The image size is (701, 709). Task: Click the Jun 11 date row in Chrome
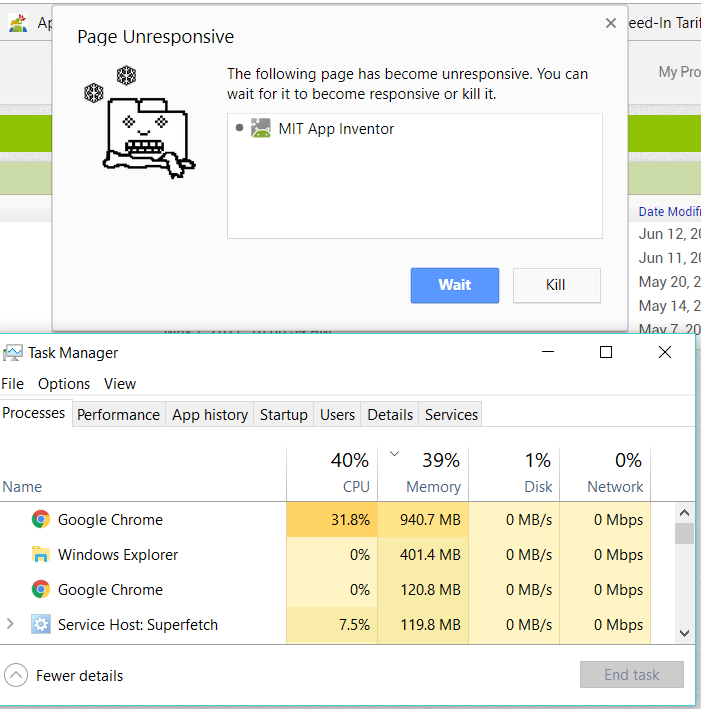pyautogui.click(x=669, y=258)
